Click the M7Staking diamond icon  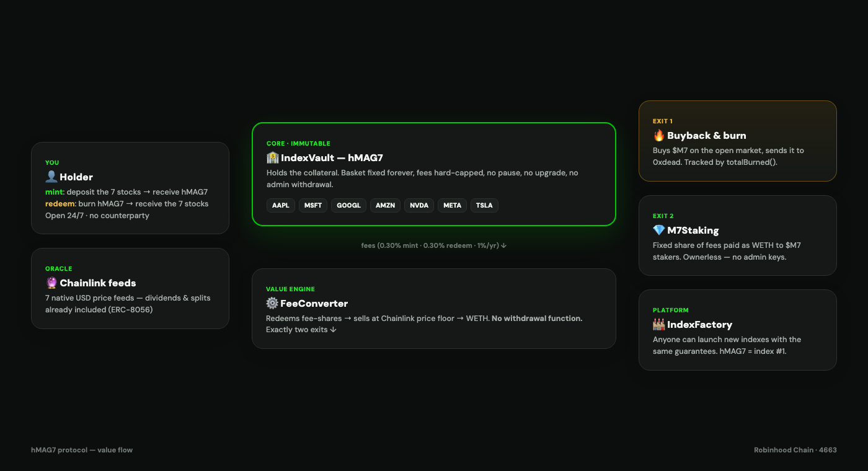pos(659,230)
